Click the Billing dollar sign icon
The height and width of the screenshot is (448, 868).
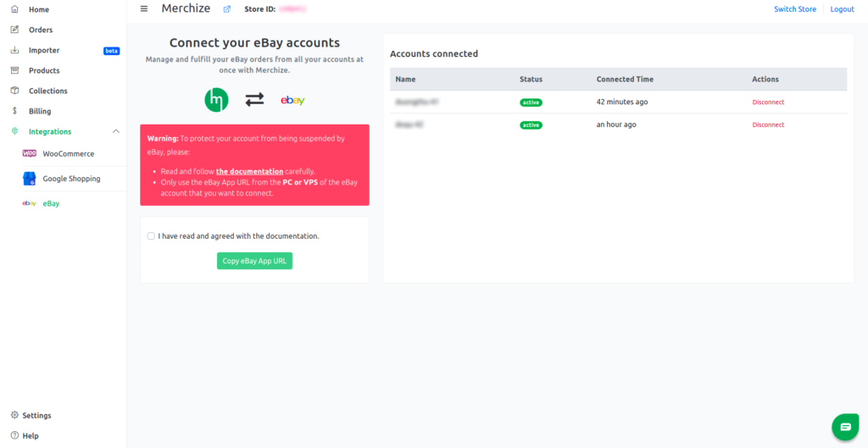click(15, 111)
